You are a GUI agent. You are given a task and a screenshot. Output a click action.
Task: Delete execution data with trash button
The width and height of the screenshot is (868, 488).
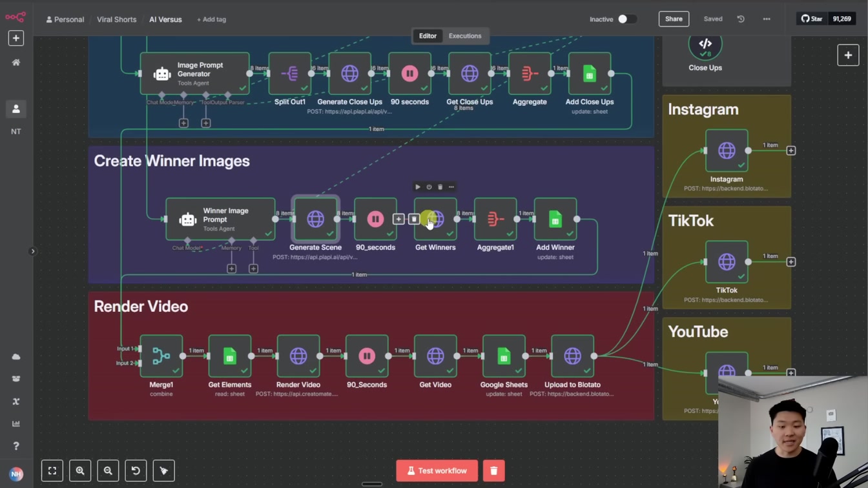click(493, 471)
